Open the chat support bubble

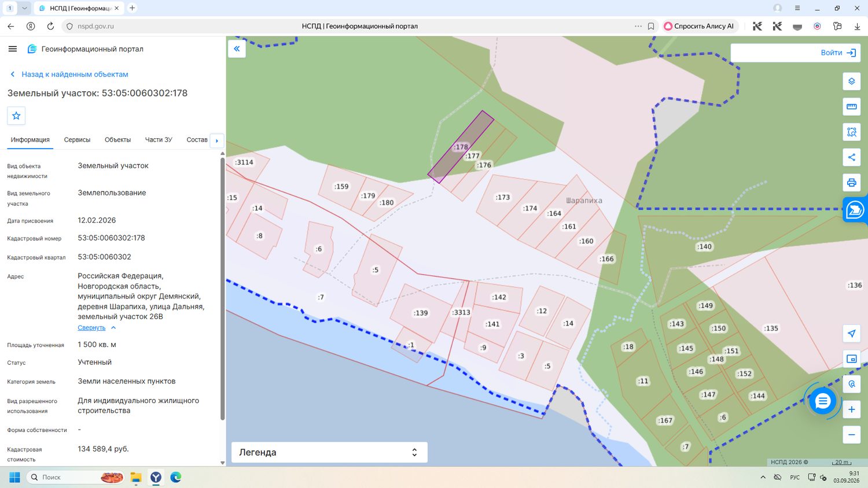pyautogui.click(x=822, y=401)
